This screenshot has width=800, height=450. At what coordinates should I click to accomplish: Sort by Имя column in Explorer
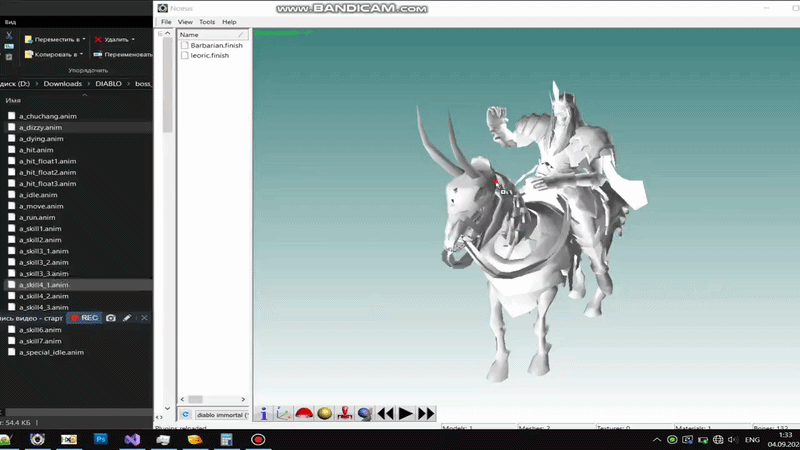click(x=13, y=101)
